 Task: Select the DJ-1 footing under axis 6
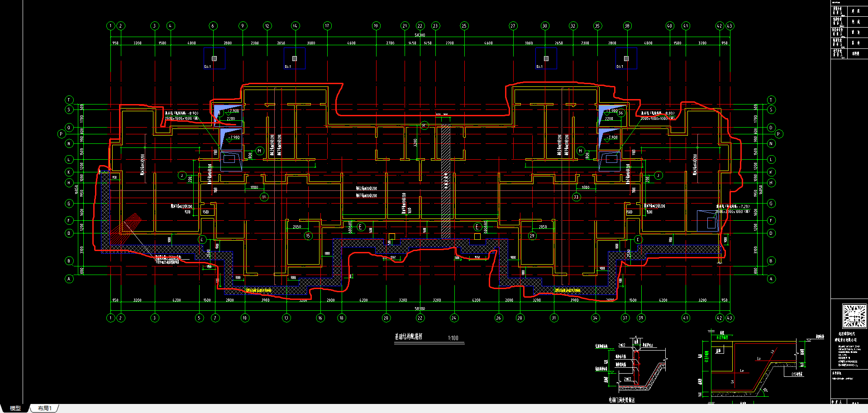pos(215,59)
